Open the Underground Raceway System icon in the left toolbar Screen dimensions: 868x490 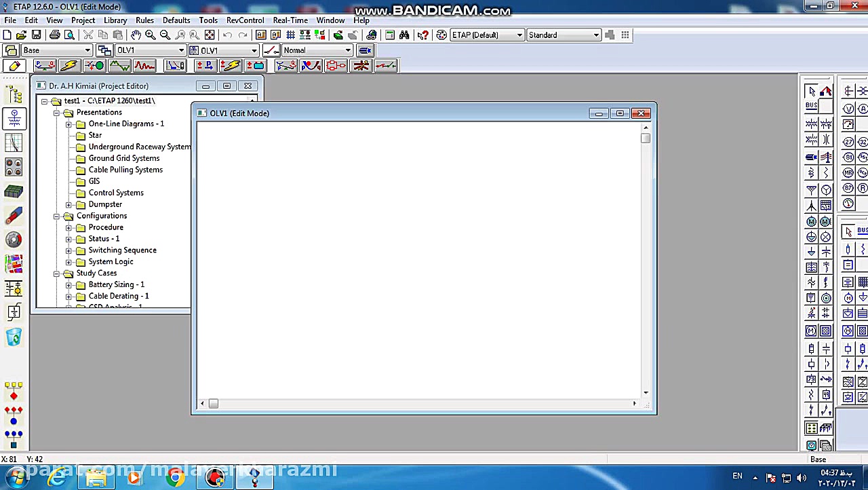click(14, 167)
